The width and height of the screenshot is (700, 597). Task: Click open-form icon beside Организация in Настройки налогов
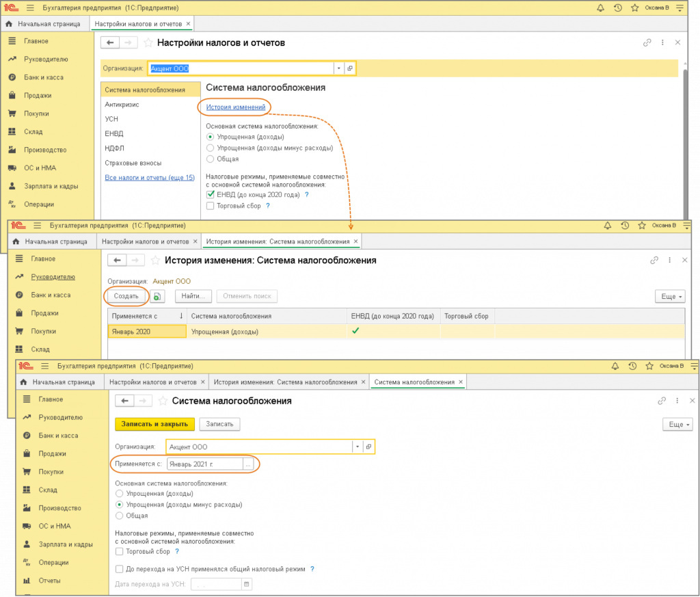pyautogui.click(x=349, y=68)
